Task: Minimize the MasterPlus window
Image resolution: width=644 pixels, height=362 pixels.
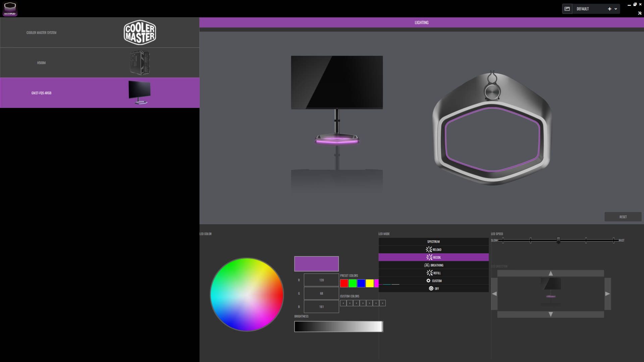Action: coord(629,5)
